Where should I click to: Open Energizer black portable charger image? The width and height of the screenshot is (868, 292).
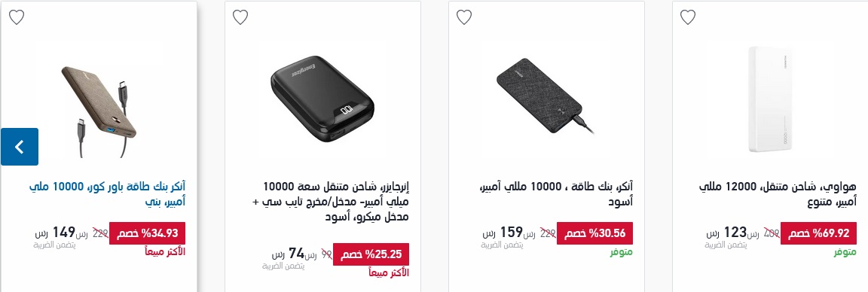click(322, 99)
